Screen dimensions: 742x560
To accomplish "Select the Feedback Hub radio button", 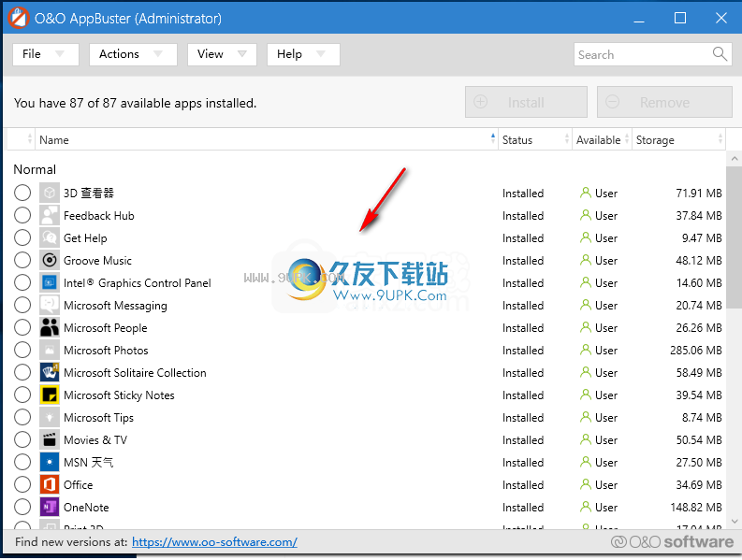I will click(x=22, y=215).
